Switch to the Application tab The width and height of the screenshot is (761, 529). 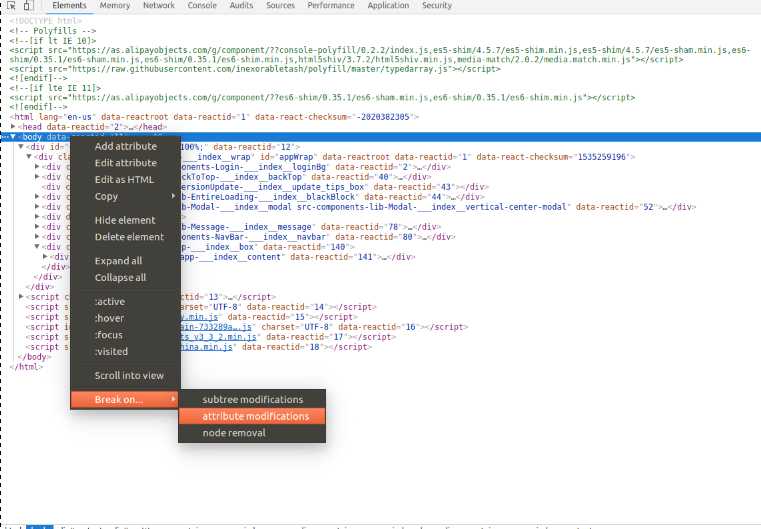388,6
